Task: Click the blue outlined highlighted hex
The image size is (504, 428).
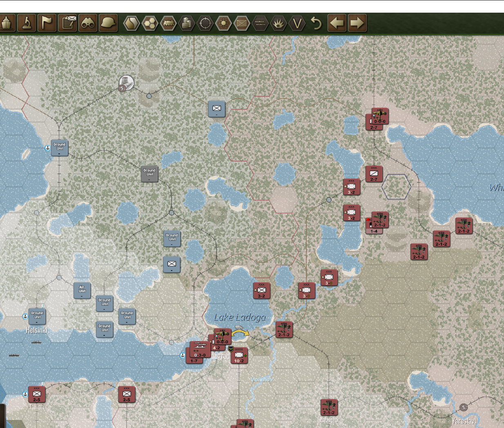Action: [396, 187]
